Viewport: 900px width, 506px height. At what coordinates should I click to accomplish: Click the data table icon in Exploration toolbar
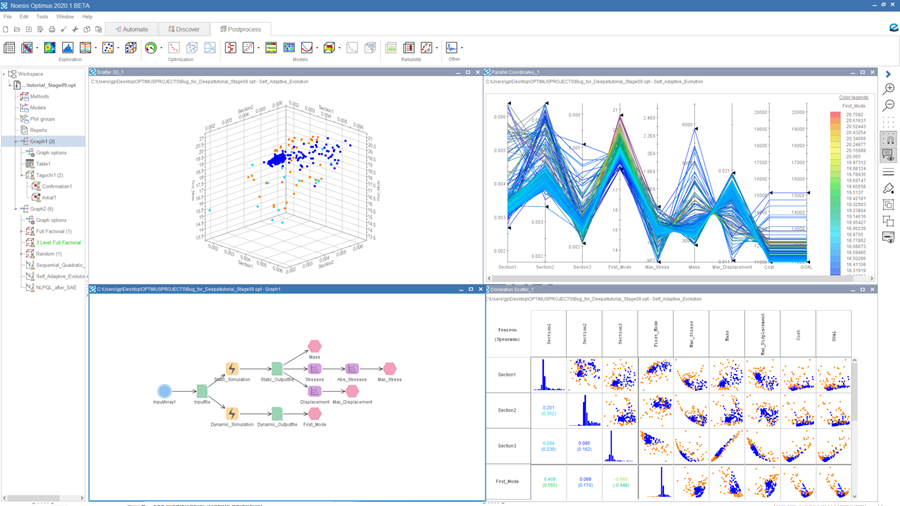point(9,47)
